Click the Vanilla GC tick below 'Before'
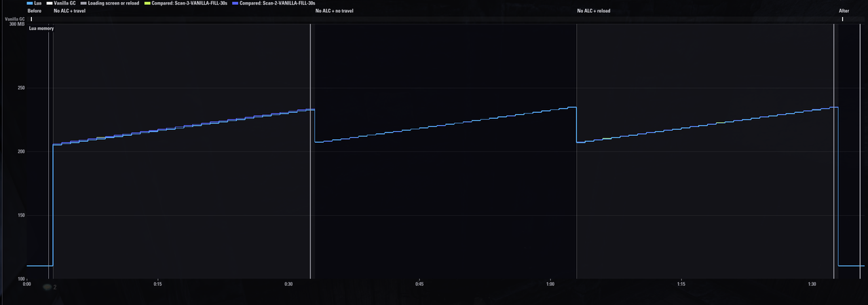Screen dimensions: 868x305 click(31, 19)
